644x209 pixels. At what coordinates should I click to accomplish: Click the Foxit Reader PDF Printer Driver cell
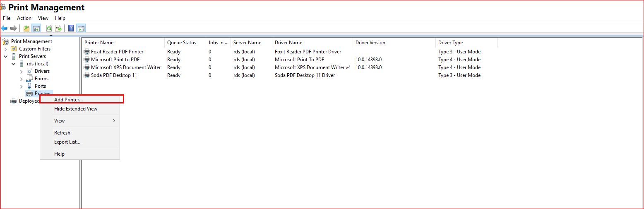pyautogui.click(x=308, y=52)
